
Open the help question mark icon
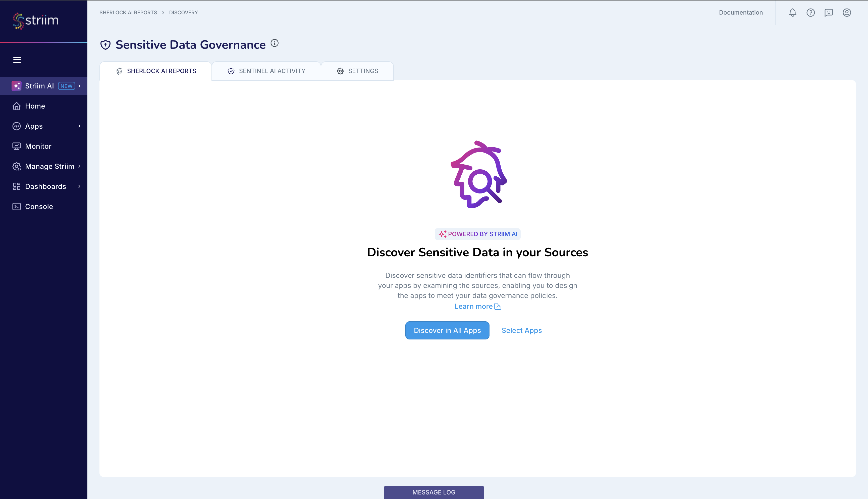point(810,12)
